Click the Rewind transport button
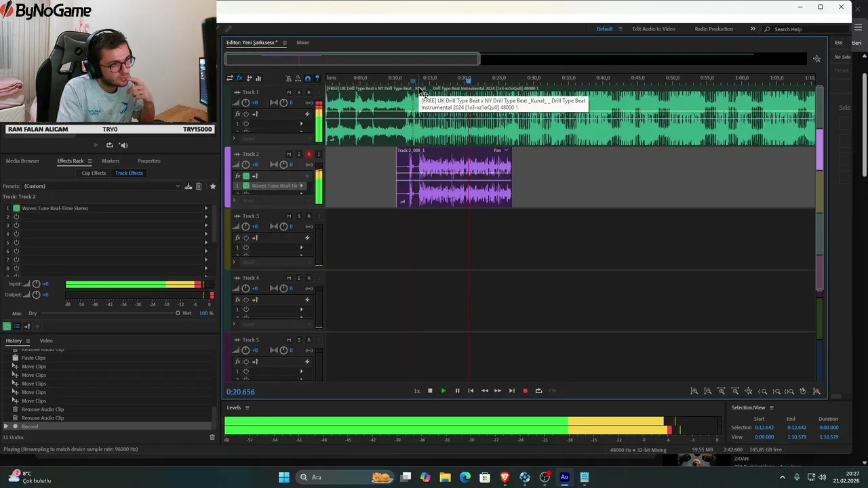This screenshot has width=868, height=488. click(x=484, y=391)
